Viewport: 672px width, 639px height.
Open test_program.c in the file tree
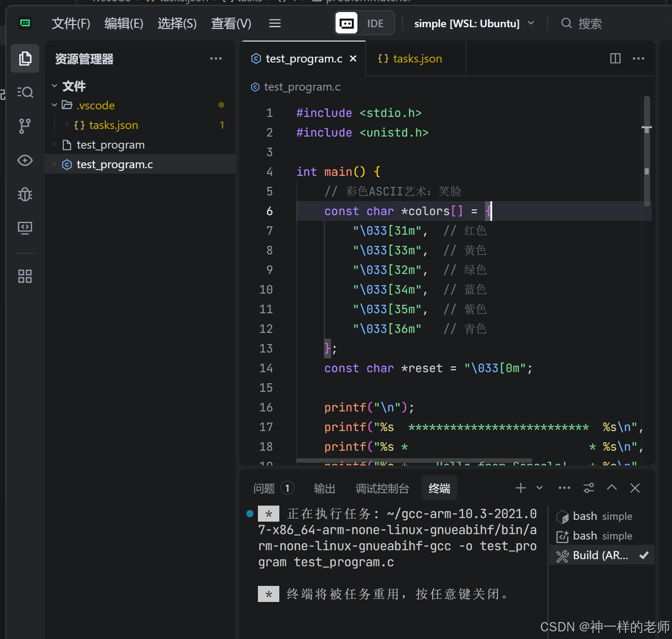115,165
